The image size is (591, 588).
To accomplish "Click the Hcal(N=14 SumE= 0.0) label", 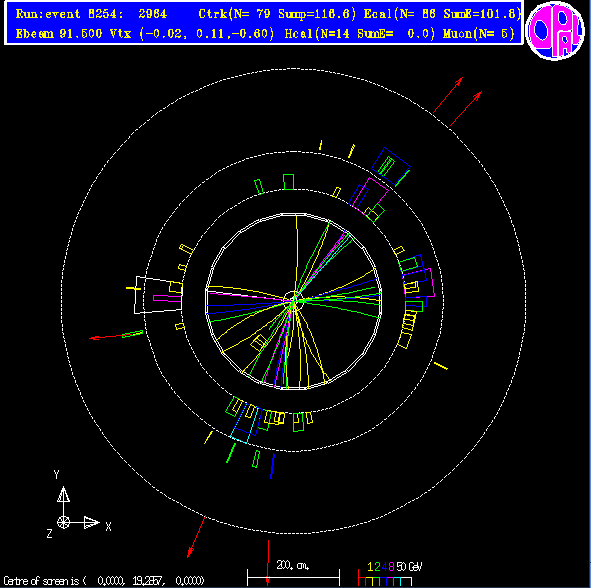I will point(359,34).
